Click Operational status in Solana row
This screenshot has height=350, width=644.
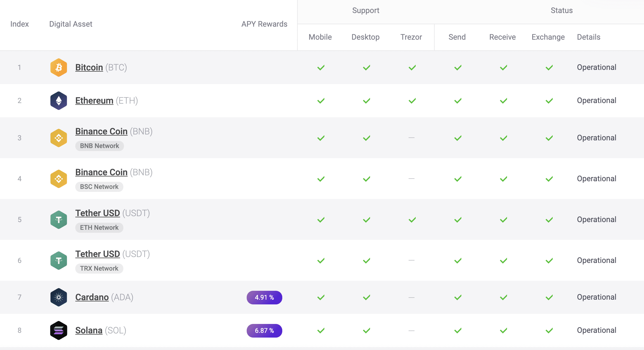point(597,330)
